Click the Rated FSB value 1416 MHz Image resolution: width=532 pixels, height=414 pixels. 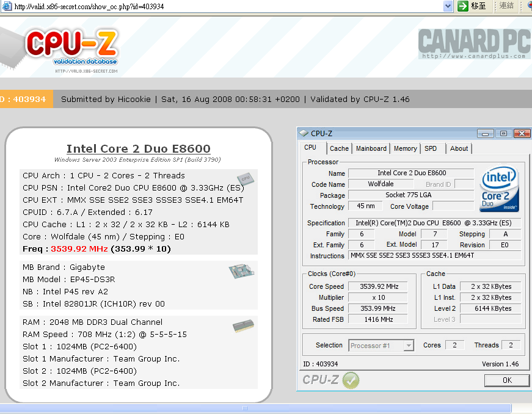(x=378, y=319)
